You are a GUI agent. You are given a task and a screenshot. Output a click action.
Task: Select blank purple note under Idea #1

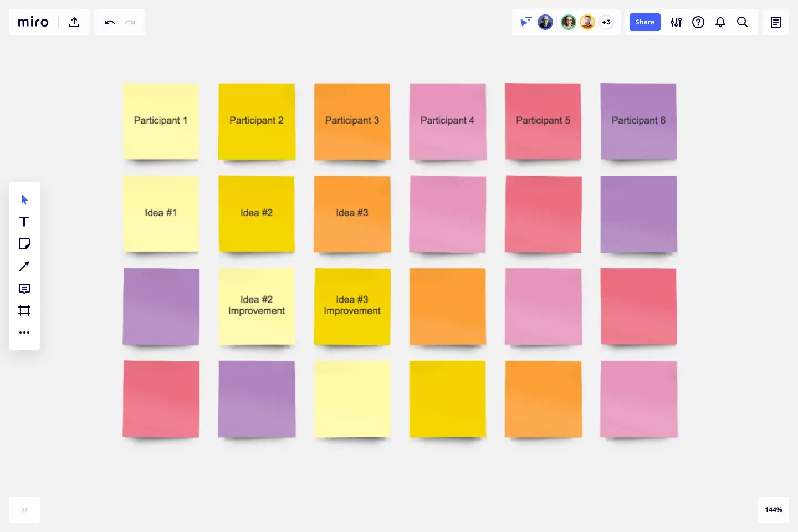[161, 306]
